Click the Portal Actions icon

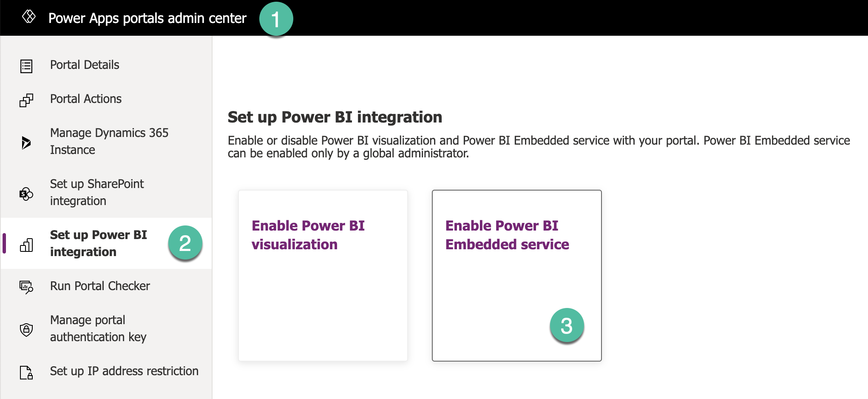coord(26,100)
